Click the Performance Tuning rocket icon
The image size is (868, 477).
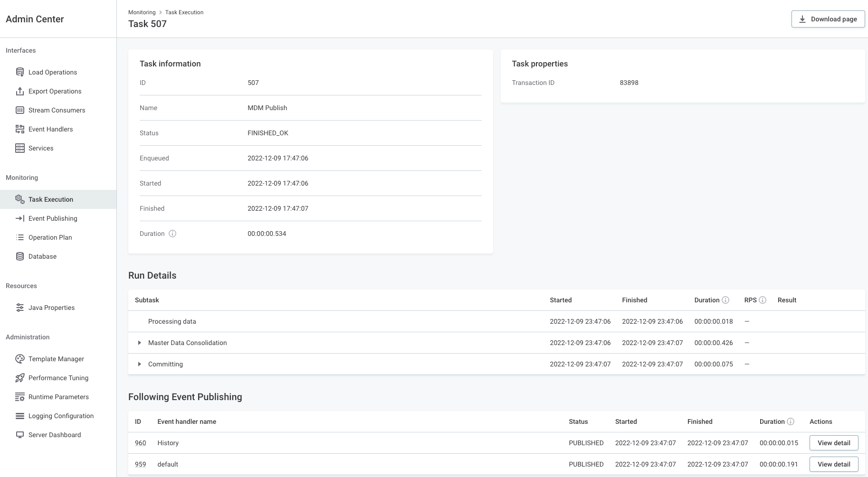[x=19, y=378]
